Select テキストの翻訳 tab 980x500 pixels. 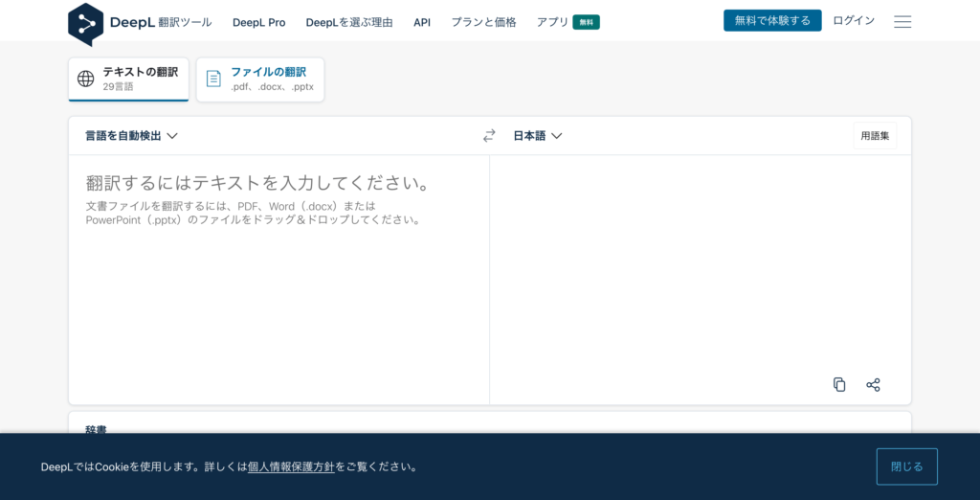coord(129,79)
